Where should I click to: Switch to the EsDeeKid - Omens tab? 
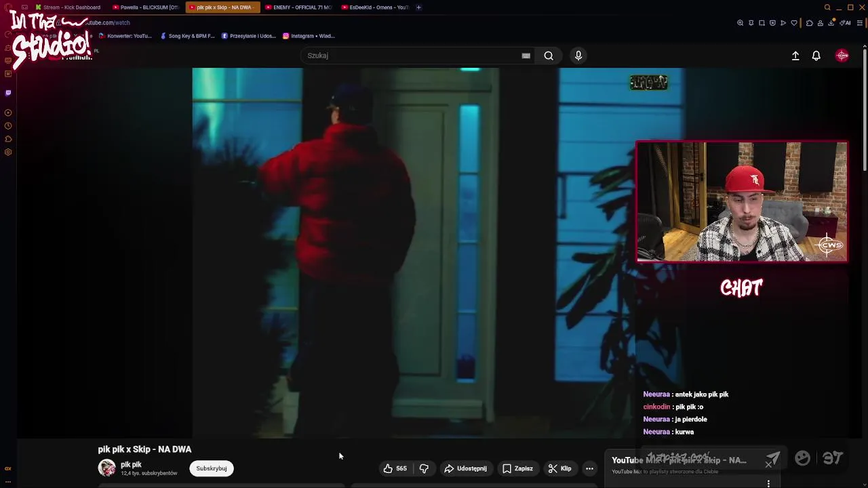click(x=375, y=7)
